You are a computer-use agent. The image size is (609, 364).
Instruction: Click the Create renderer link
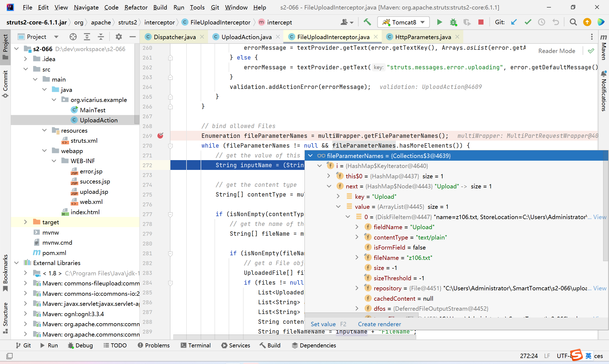tap(379, 324)
